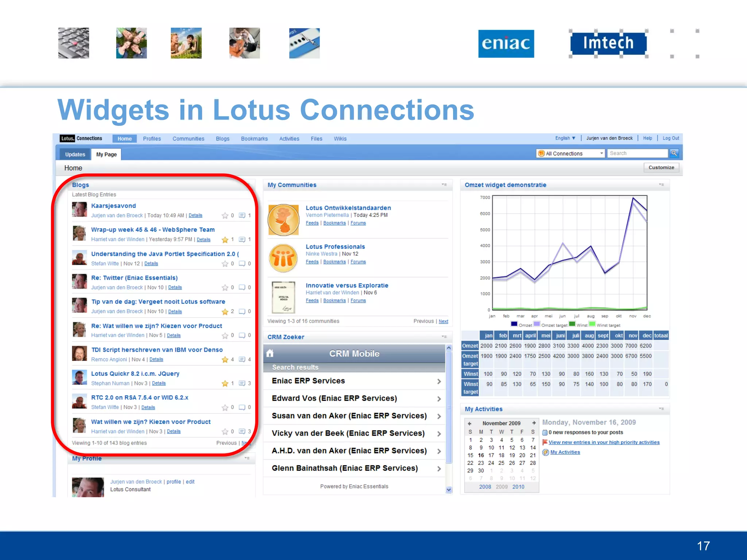Open the Lotus Professionals community icon
The height and width of the screenshot is (560, 747).
coord(283,258)
